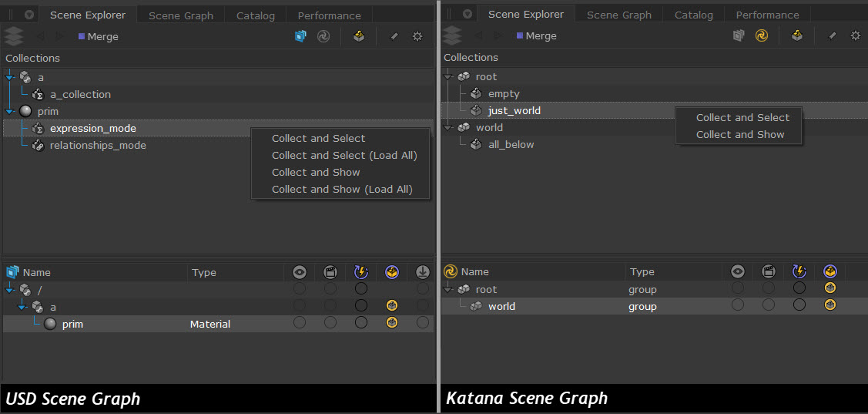Click the payload download column header icon
The image size is (868, 414).
point(423,272)
